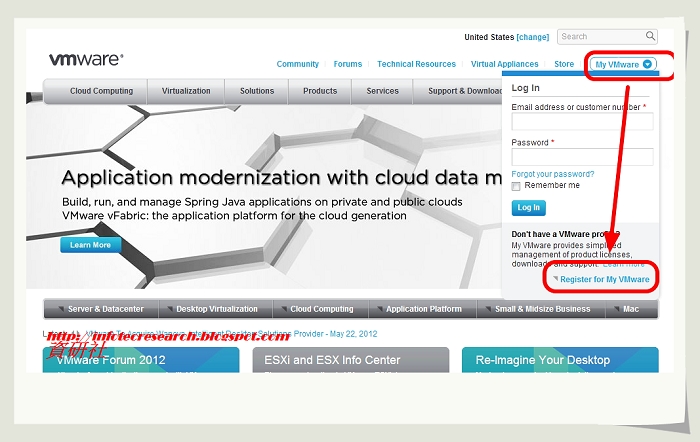Image resolution: width=700 pixels, height=442 pixels.
Task: Open Re-Imagine Your Desktop card
Action: (560, 360)
